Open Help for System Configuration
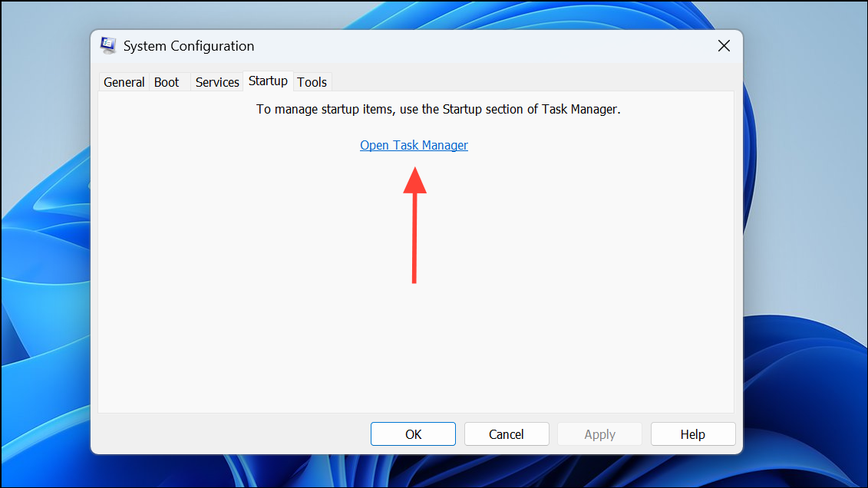Screen dimensions: 868x488 tap(692, 434)
